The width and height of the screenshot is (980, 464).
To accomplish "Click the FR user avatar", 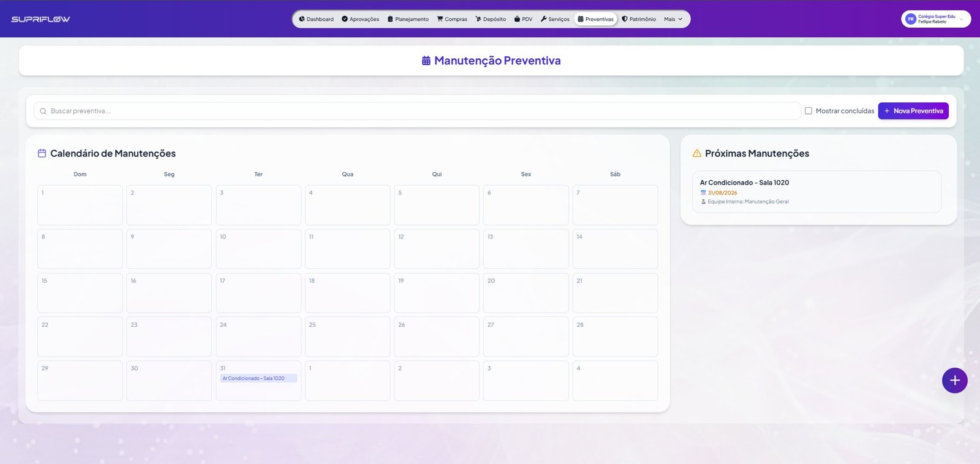I will pos(911,19).
